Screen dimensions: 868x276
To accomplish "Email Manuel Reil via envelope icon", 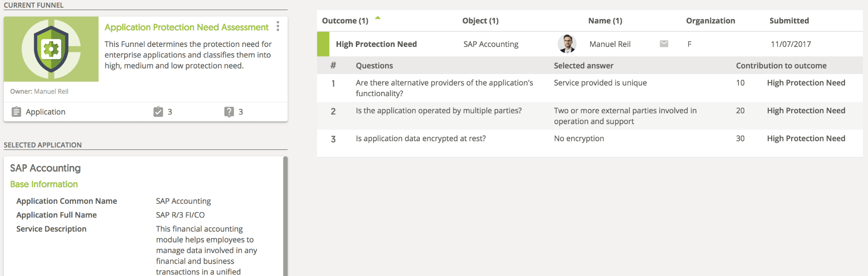I will point(664,44).
